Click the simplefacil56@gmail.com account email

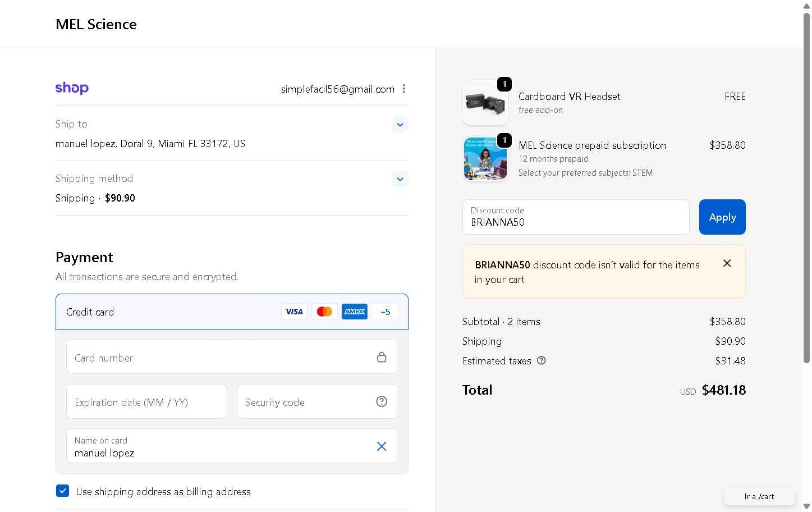[x=338, y=89]
